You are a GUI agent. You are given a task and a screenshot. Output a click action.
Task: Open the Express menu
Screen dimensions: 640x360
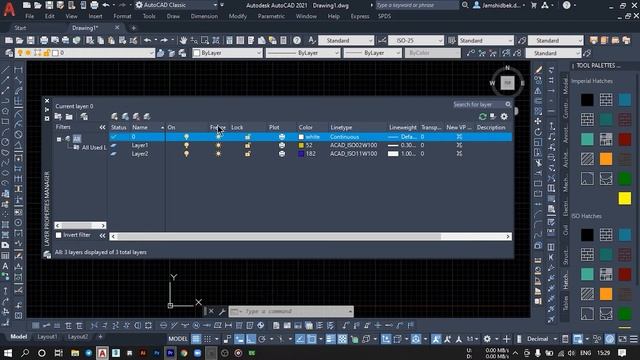360,16
